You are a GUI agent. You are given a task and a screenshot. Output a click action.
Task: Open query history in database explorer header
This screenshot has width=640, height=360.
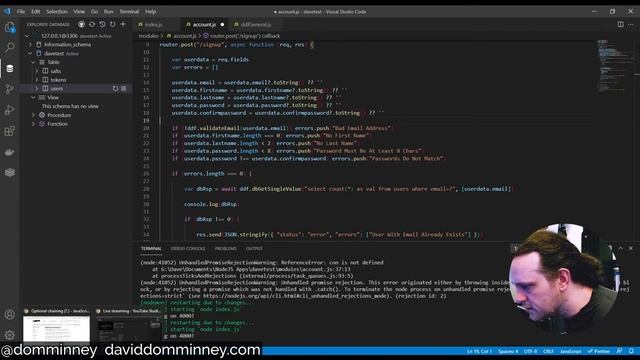point(102,24)
